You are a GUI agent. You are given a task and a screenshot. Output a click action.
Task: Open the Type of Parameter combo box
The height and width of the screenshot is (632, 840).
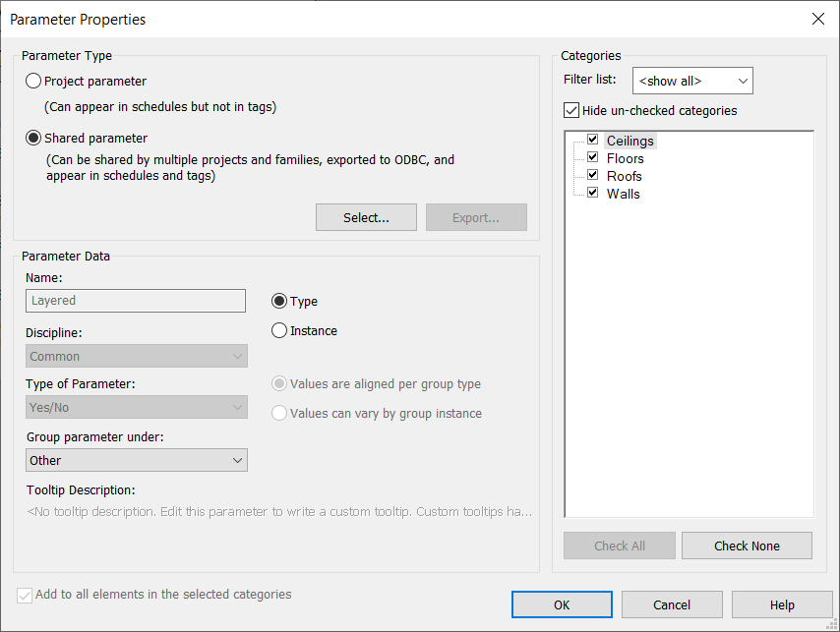137,407
